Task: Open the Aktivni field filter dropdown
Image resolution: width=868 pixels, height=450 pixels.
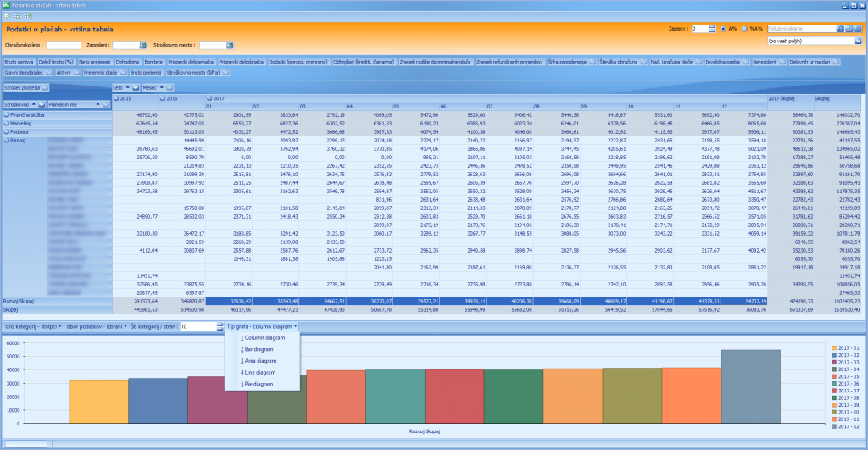Action: tap(75, 73)
